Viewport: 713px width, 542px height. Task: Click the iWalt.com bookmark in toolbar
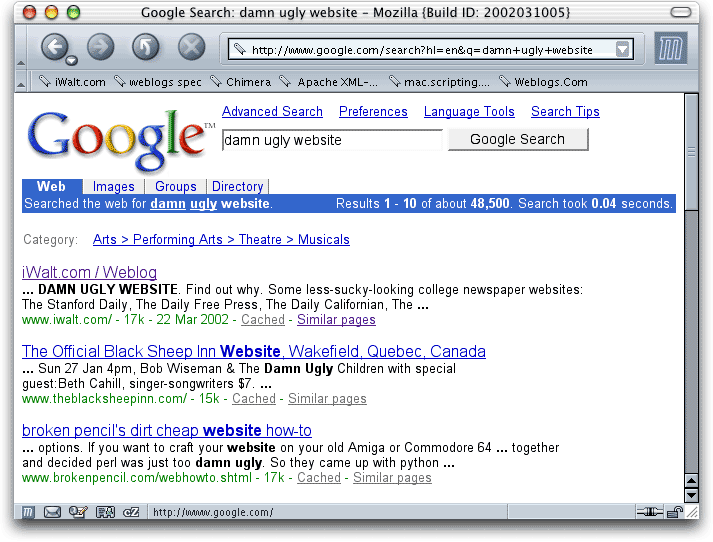click(73, 82)
